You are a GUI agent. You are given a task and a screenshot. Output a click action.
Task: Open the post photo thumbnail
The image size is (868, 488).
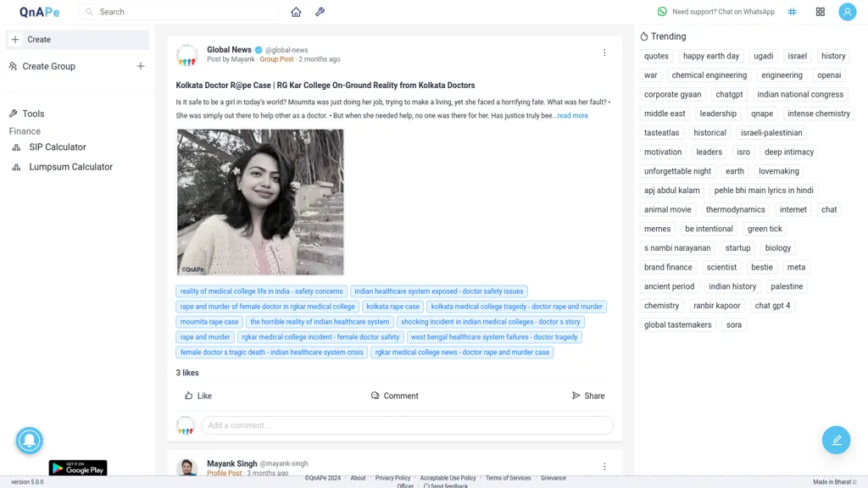click(260, 202)
